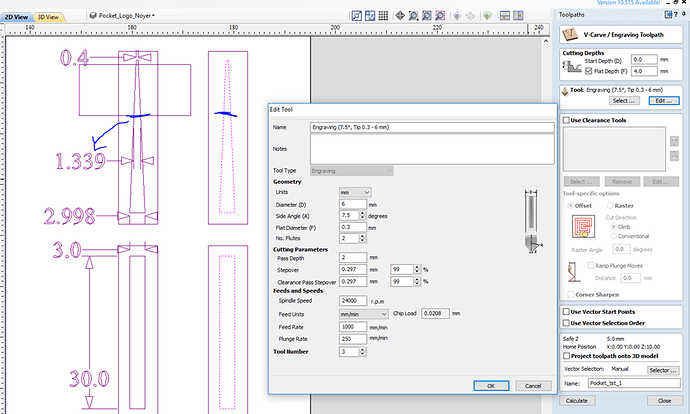Open the Feed Units dropdown
690x414 pixels.
click(363, 314)
